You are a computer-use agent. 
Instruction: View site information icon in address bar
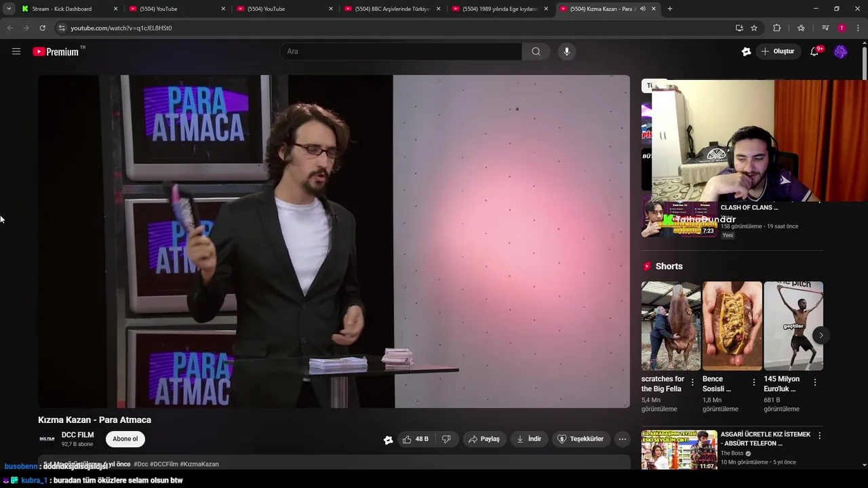point(62,28)
